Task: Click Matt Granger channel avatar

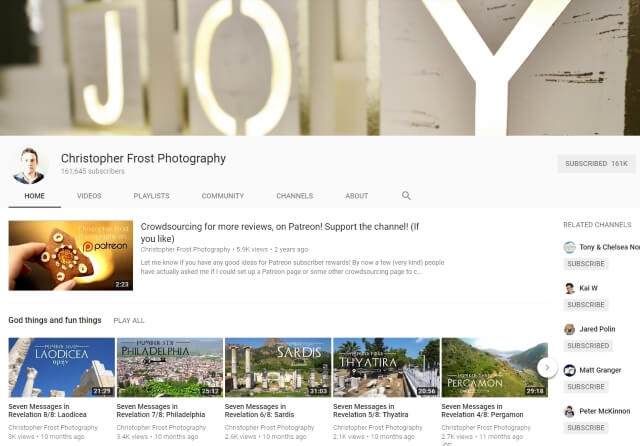Action: (569, 370)
